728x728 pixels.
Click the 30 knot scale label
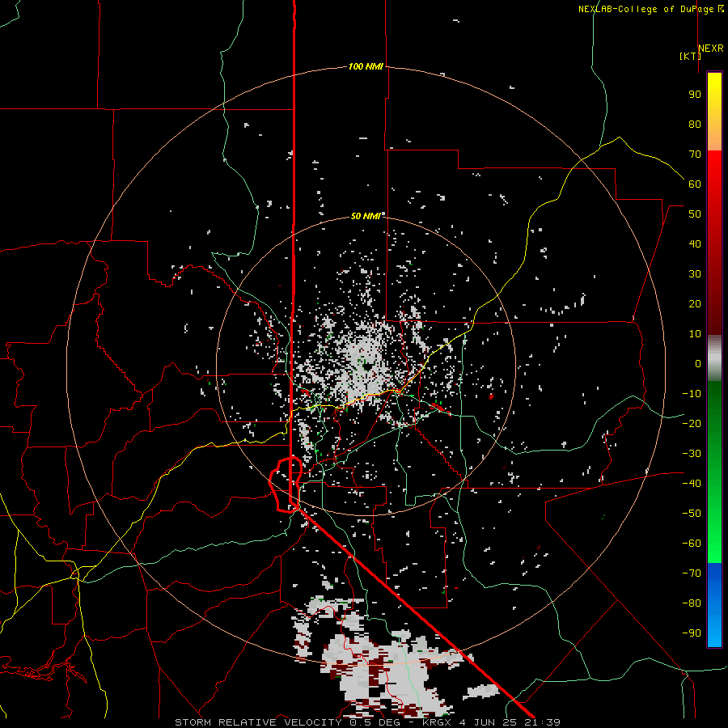695,274
